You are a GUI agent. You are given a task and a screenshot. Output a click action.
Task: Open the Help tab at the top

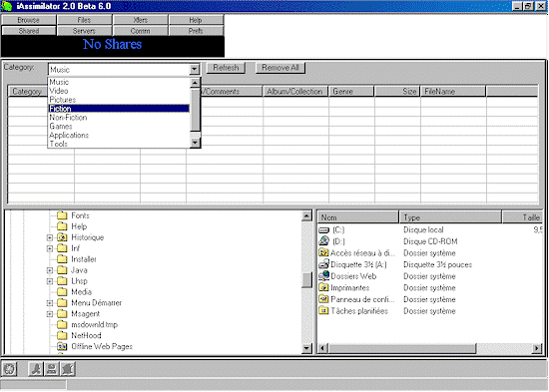(196, 20)
